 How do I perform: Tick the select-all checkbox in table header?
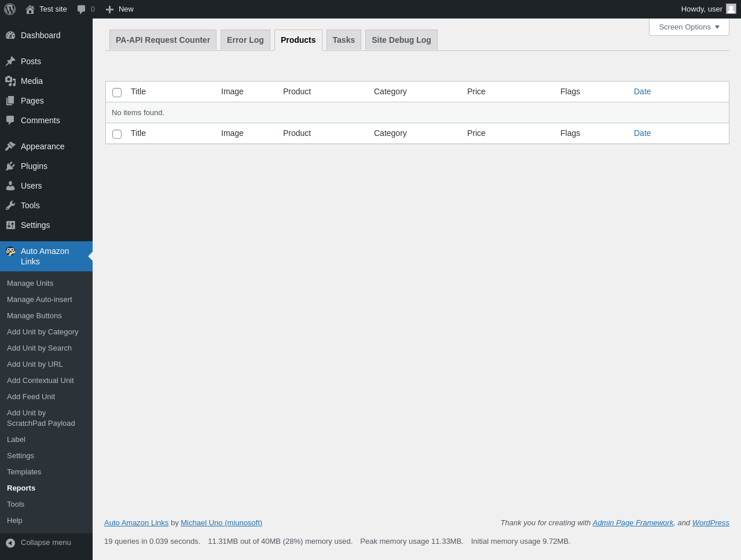117,93
